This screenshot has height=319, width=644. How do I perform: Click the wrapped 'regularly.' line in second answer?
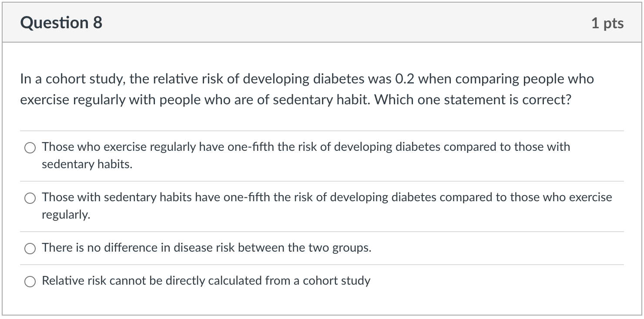(66, 215)
